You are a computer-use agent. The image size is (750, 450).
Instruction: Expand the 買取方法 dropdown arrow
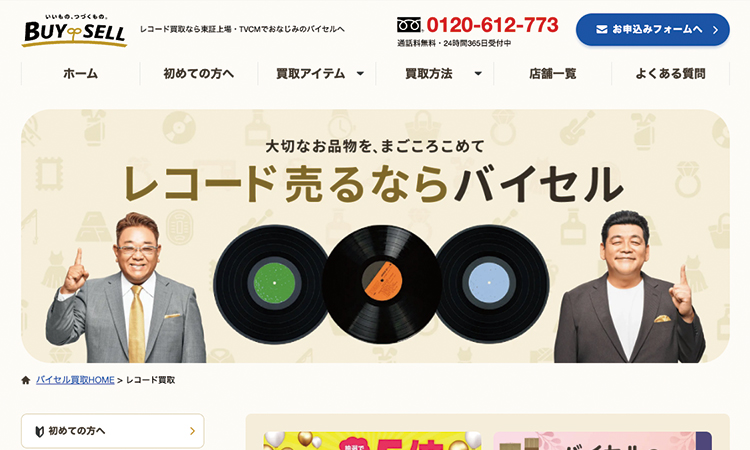click(x=478, y=74)
